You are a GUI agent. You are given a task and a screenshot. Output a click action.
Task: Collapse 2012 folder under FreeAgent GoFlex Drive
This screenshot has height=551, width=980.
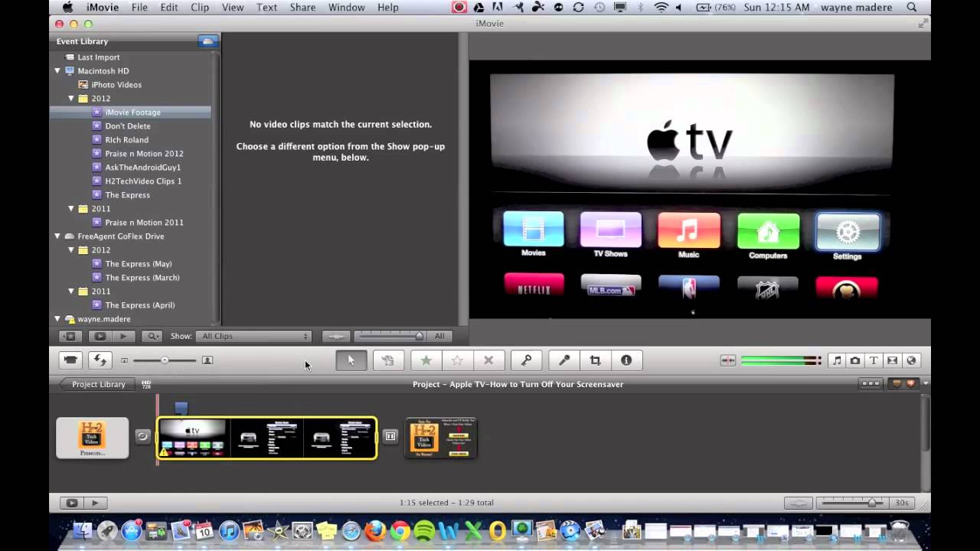click(71, 249)
